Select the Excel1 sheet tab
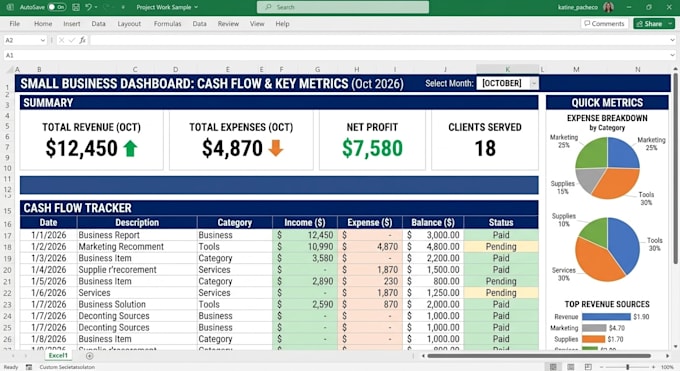Screen dimensions: 680x371 coord(58,355)
